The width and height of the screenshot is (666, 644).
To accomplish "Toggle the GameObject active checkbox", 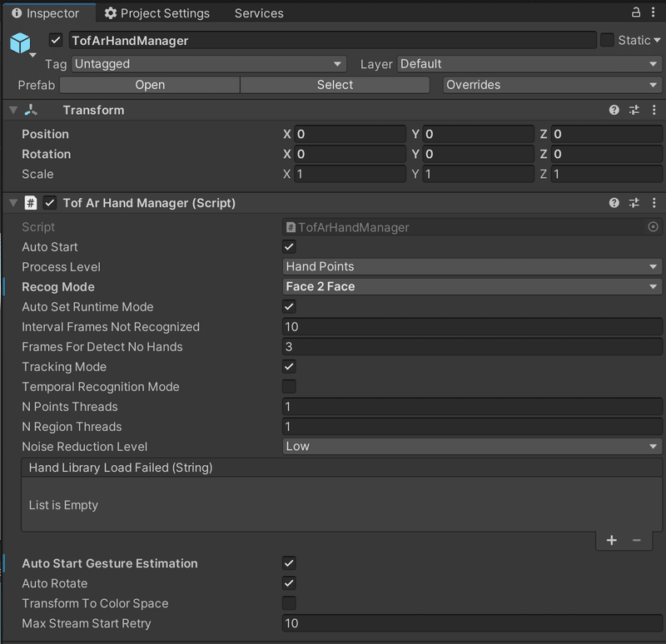I will [x=56, y=40].
